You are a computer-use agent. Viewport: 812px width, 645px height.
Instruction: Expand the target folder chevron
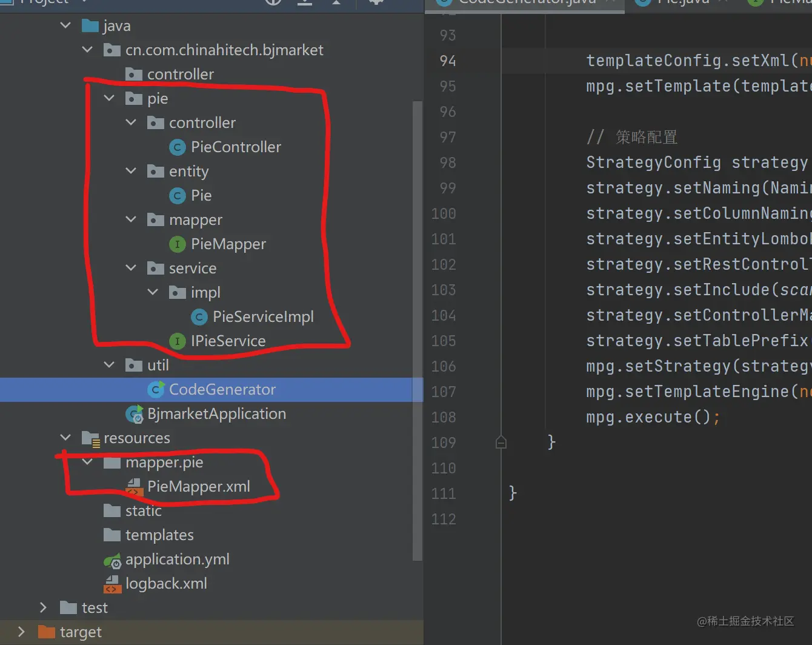(x=21, y=632)
